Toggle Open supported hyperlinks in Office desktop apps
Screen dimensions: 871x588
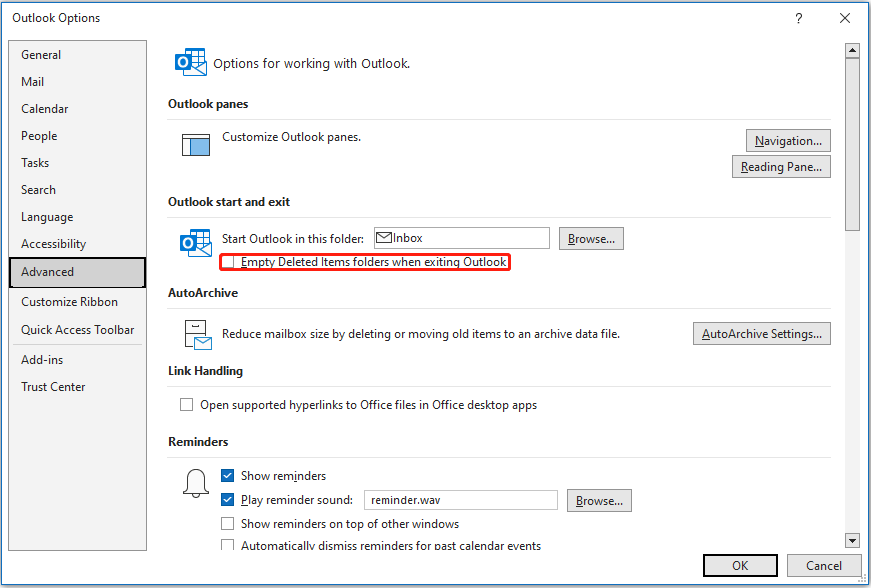pyautogui.click(x=186, y=405)
